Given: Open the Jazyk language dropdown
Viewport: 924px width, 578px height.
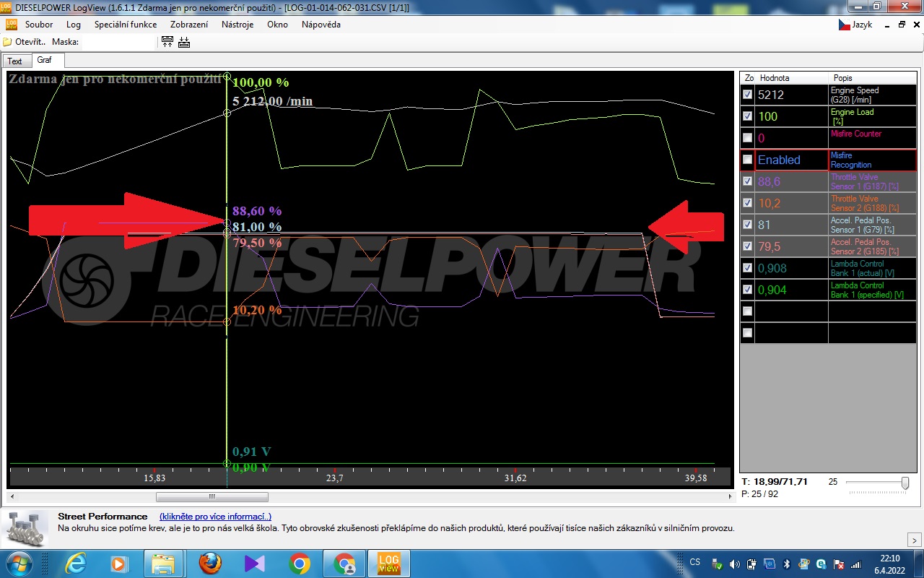Looking at the screenshot, I should (x=862, y=25).
